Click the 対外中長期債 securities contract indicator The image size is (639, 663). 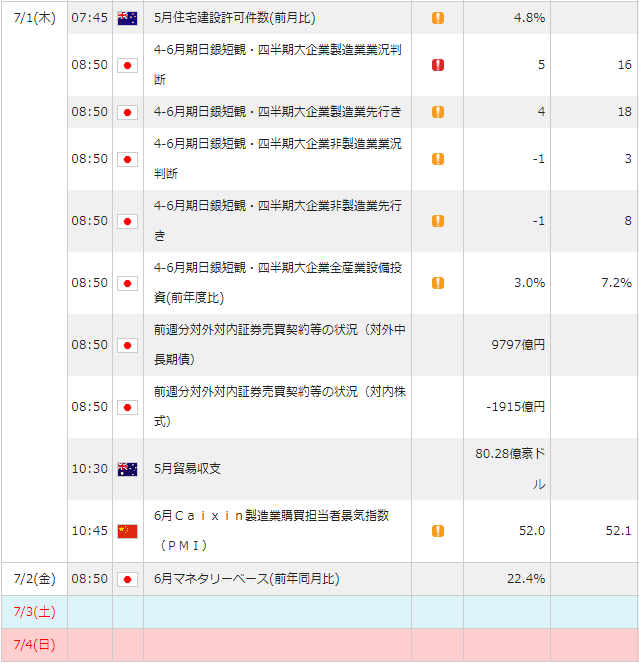[x=280, y=345]
